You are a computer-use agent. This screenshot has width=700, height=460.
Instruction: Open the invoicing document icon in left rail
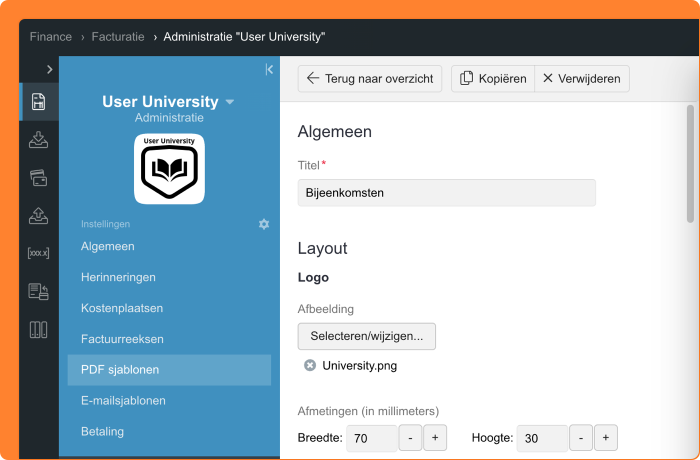click(x=38, y=101)
